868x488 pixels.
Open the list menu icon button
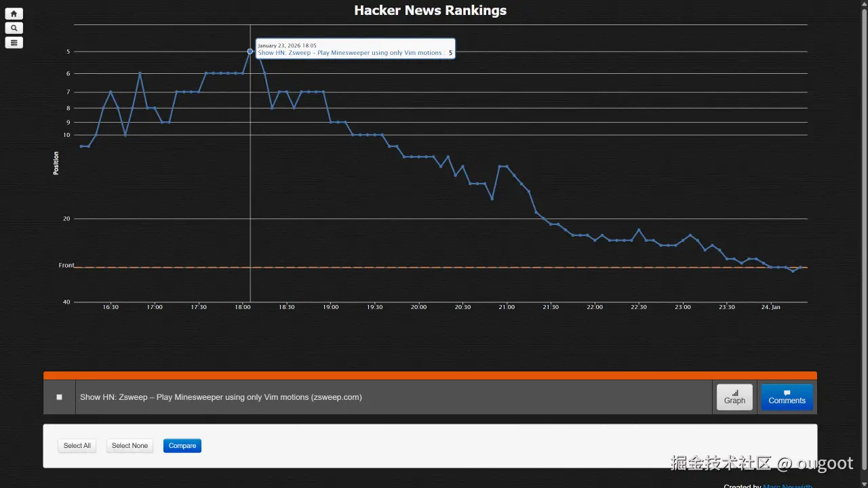14,43
